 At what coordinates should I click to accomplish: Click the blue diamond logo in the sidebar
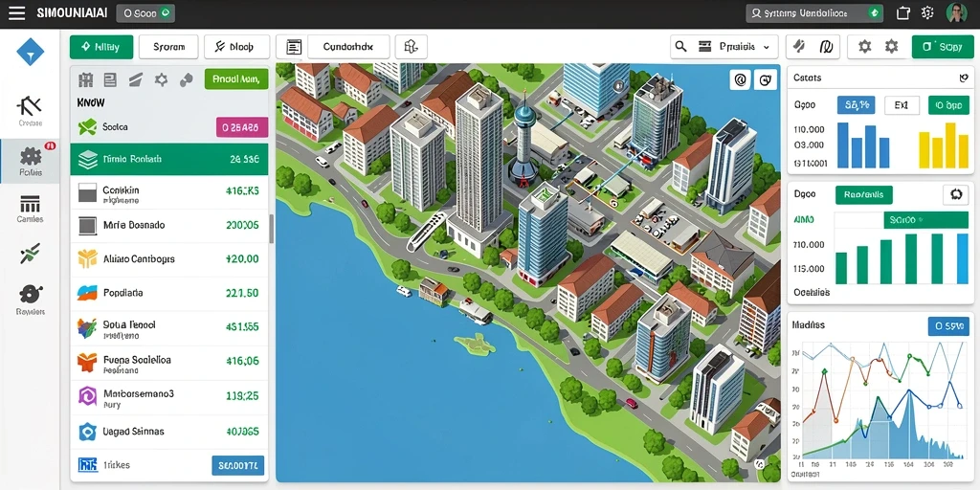(x=30, y=52)
